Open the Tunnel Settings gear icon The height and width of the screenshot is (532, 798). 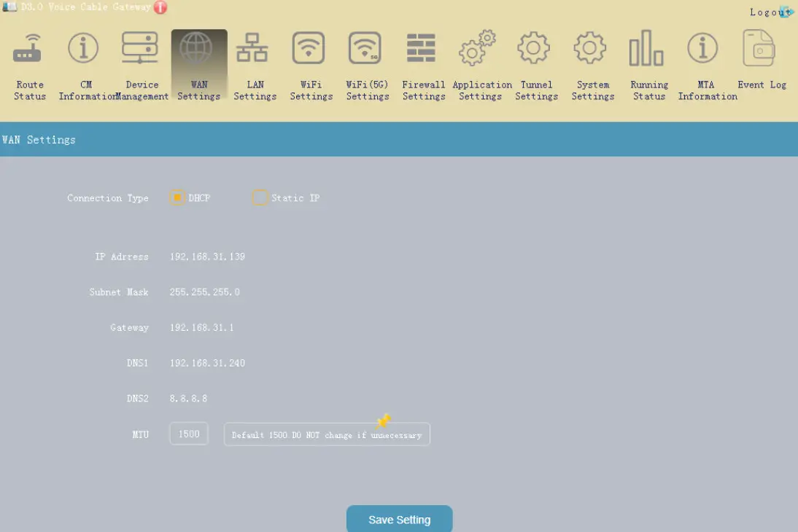[x=533, y=48]
